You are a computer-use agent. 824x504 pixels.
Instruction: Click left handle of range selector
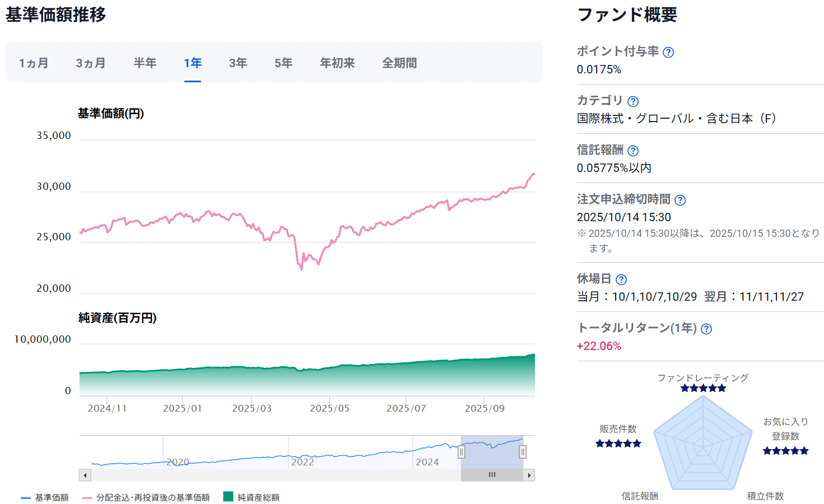(x=462, y=452)
